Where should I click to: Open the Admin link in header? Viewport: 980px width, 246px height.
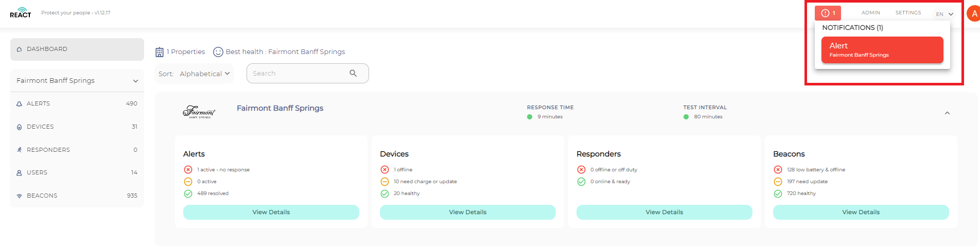[871, 13]
